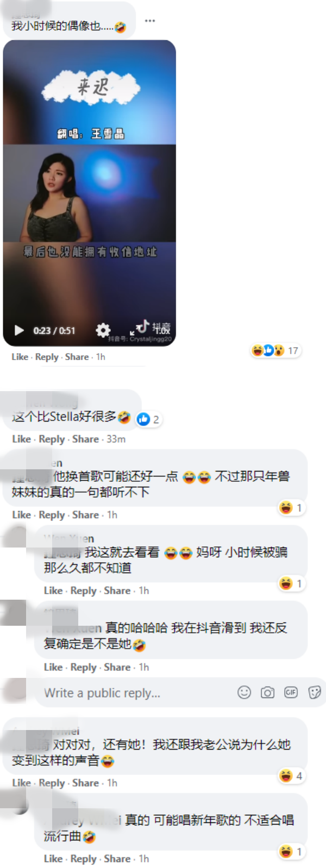Like the 我这就去看看 comment
This screenshot has width=326, height=868.
click(x=53, y=590)
